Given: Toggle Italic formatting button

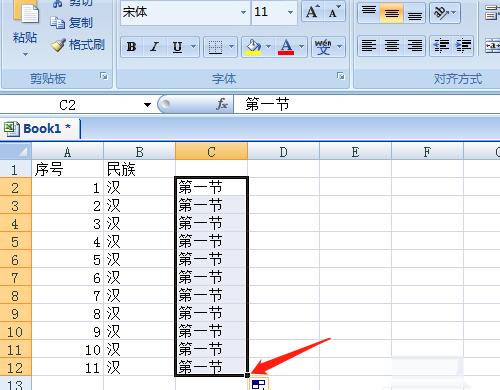Looking at the screenshot, I should [x=154, y=47].
